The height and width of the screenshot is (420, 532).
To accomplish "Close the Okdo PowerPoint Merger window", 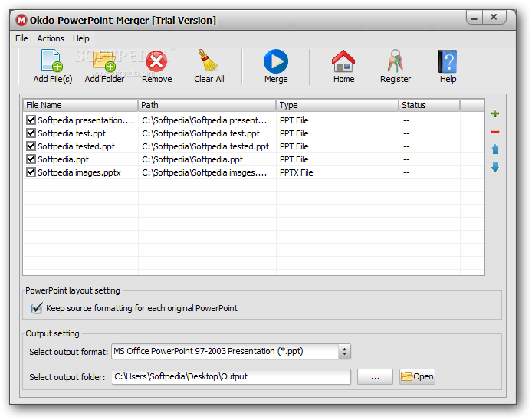I will 494,17.
